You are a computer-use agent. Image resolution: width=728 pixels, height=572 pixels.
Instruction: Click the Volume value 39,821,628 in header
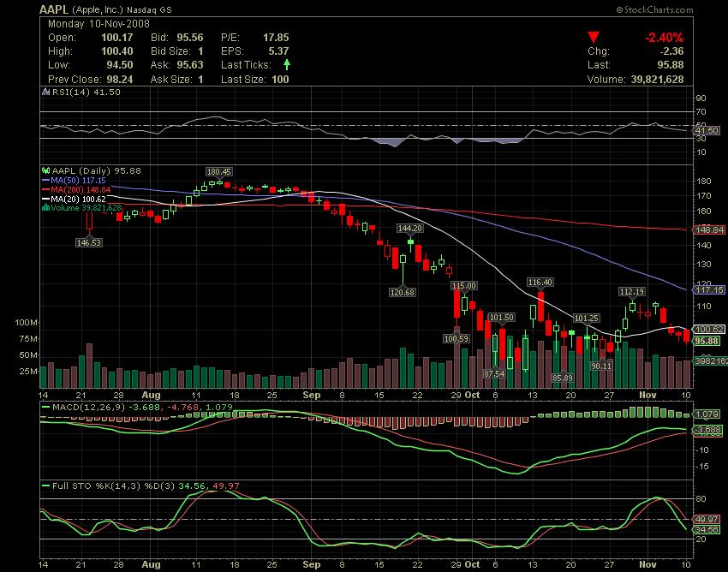tap(658, 80)
